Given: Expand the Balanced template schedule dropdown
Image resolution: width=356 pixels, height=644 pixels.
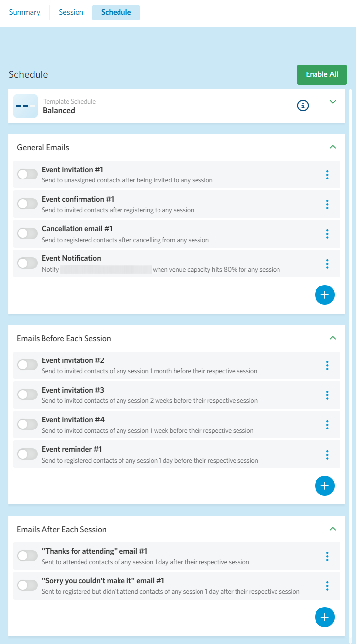Looking at the screenshot, I should [333, 102].
